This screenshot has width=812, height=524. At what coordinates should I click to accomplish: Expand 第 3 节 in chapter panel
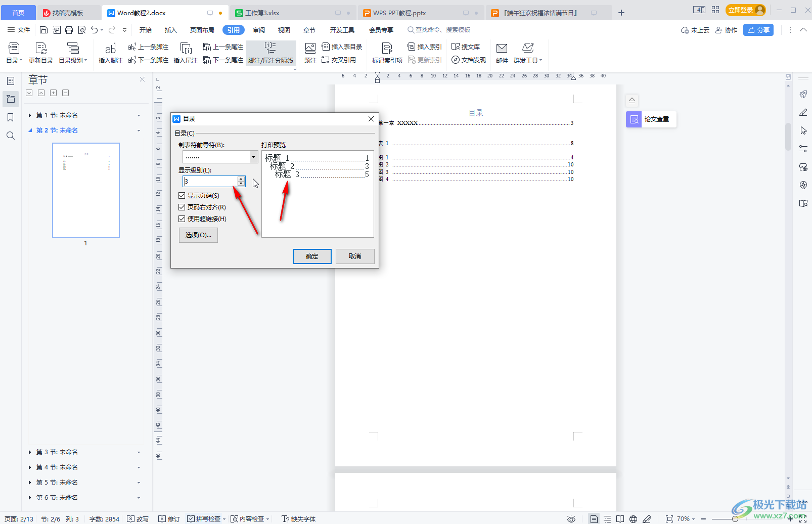30,452
